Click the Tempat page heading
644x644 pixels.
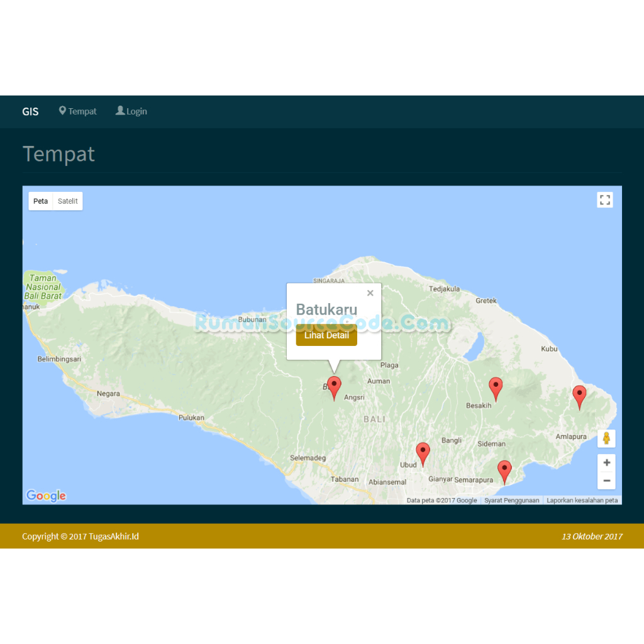point(58,154)
